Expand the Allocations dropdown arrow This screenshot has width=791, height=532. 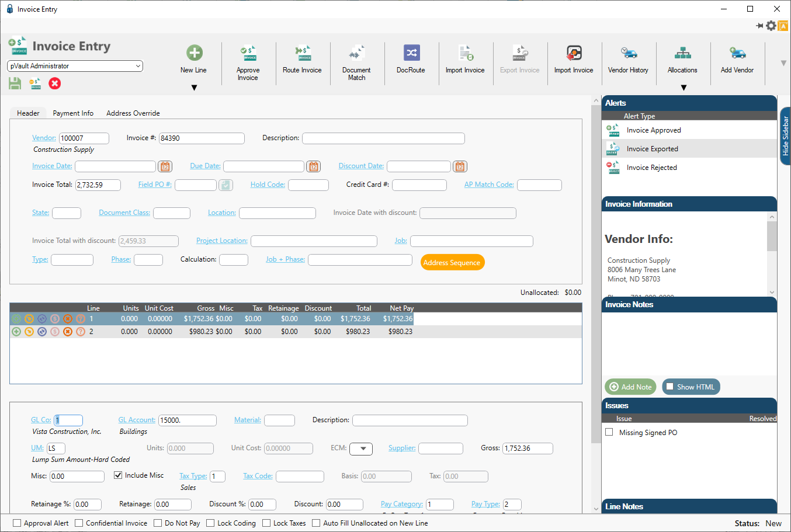click(x=684, y=88)
